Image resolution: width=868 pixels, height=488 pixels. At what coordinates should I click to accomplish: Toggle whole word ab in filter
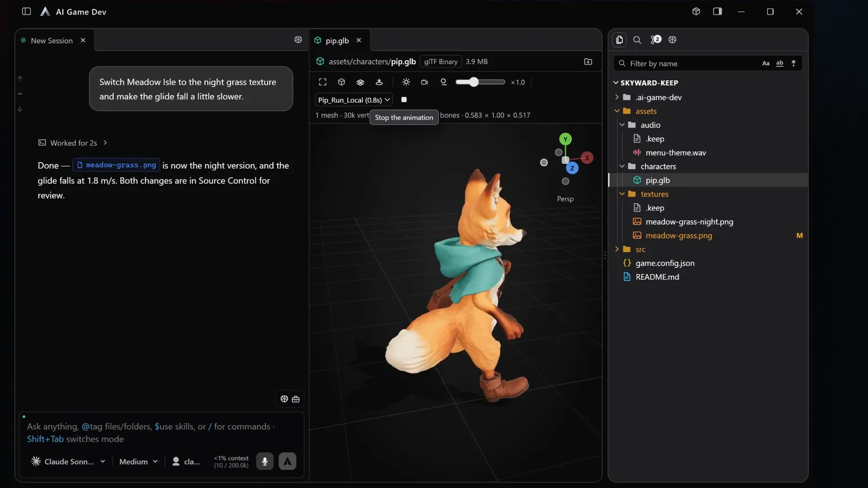(780, 63)
